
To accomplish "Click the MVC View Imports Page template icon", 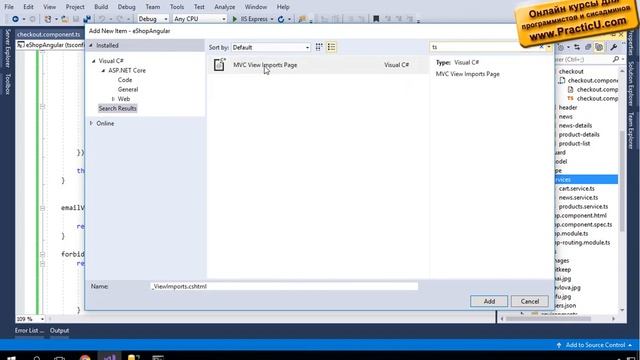I will click(x=219, y=64).
